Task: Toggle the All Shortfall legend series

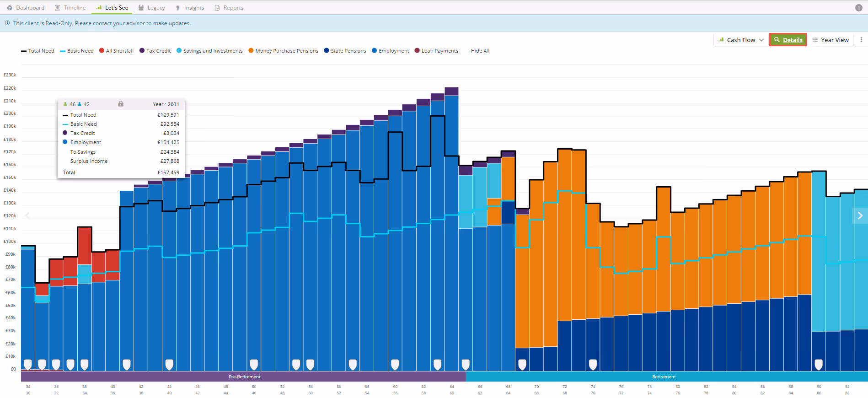Action: tap(116, 51)
